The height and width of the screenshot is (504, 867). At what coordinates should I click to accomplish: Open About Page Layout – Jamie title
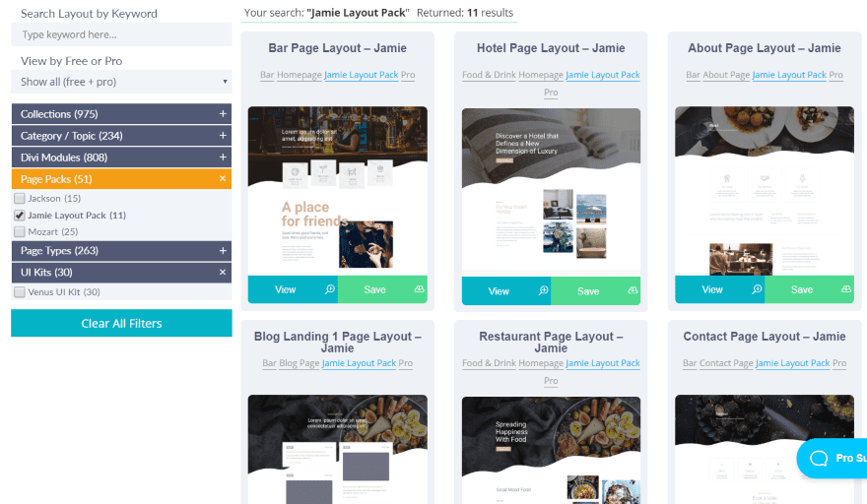tap(765, 48)
